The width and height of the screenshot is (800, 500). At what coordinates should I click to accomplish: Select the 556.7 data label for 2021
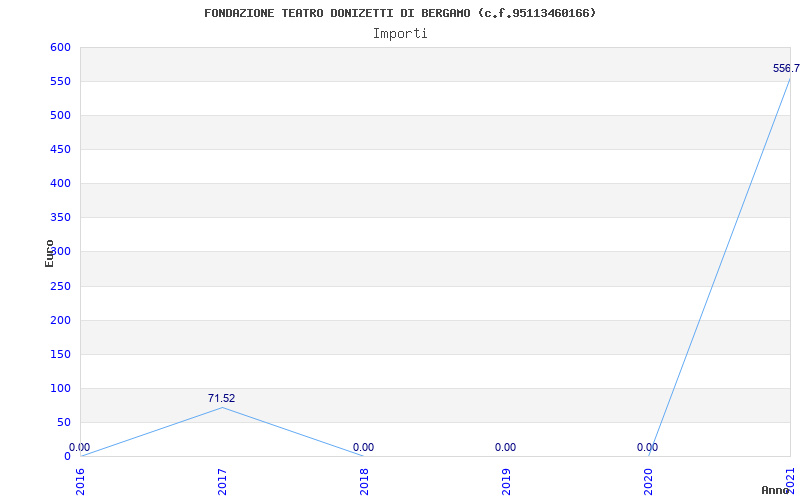786,68
